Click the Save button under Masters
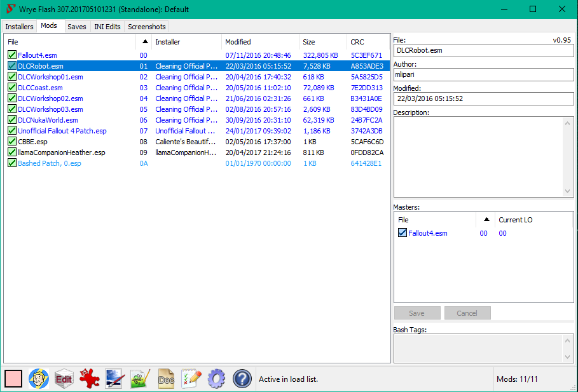 (x=417, y=313)
